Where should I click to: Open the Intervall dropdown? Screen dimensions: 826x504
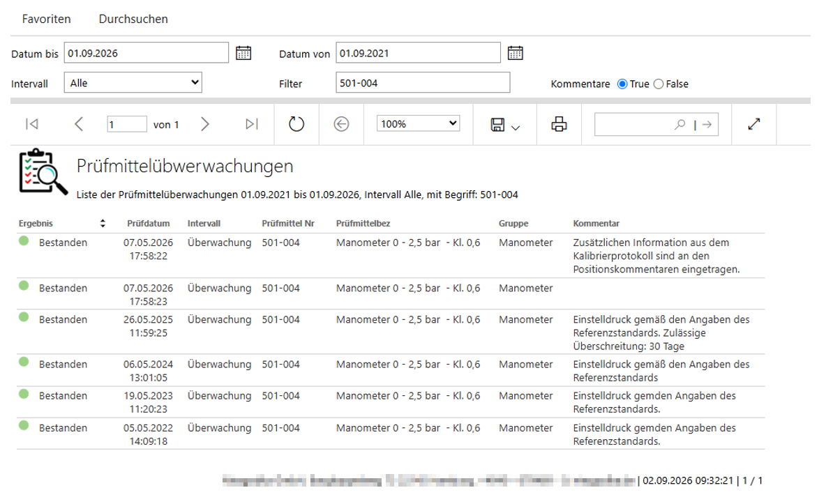point(133,83)
